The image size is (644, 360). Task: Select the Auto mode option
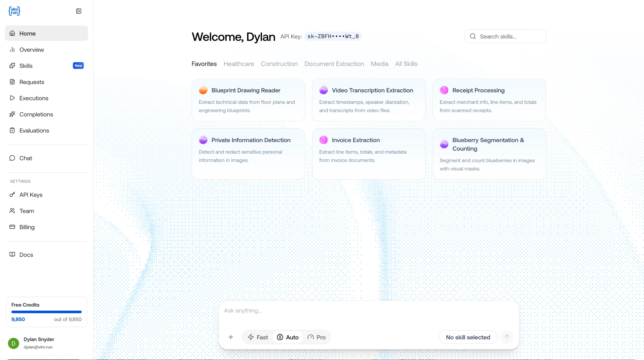tap(288, 337)
